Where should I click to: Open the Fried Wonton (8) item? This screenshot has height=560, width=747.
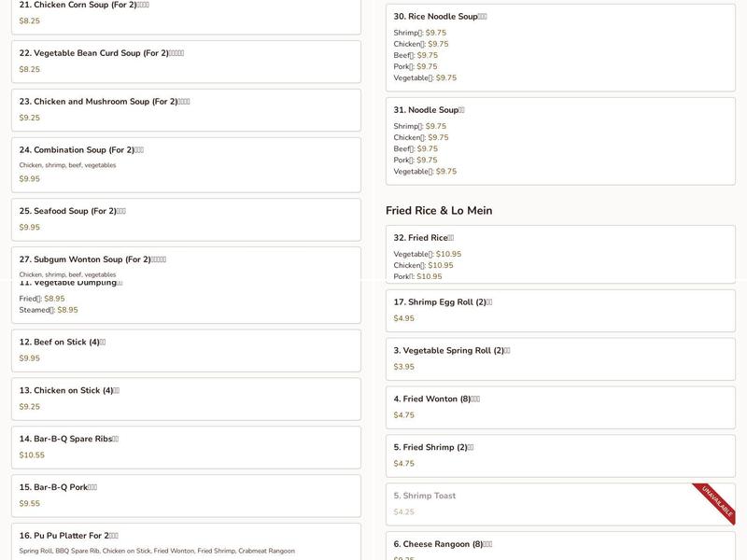pos(560,408)
